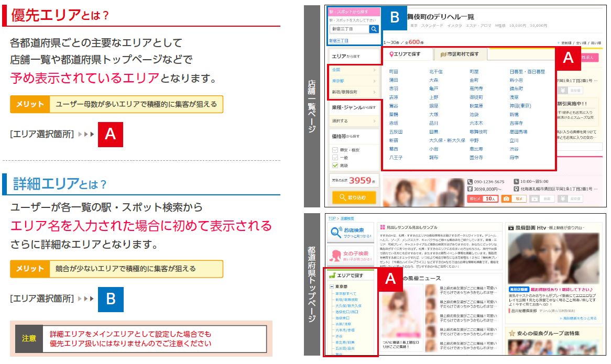Click the star icon beside 安心の優良グループ店特集

point(511,333)
